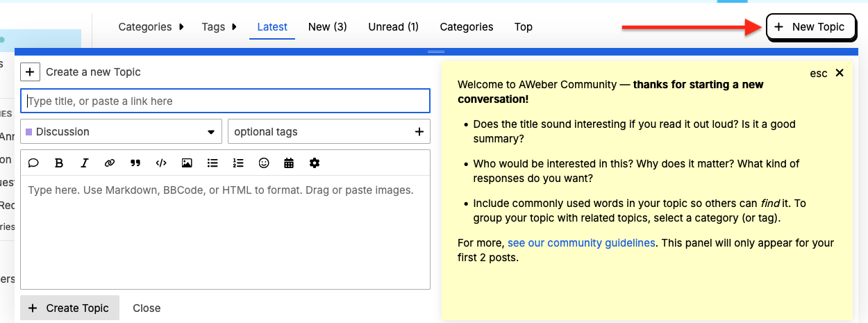Create a numbered list
The image size is (868, 323).
[238, 163]
